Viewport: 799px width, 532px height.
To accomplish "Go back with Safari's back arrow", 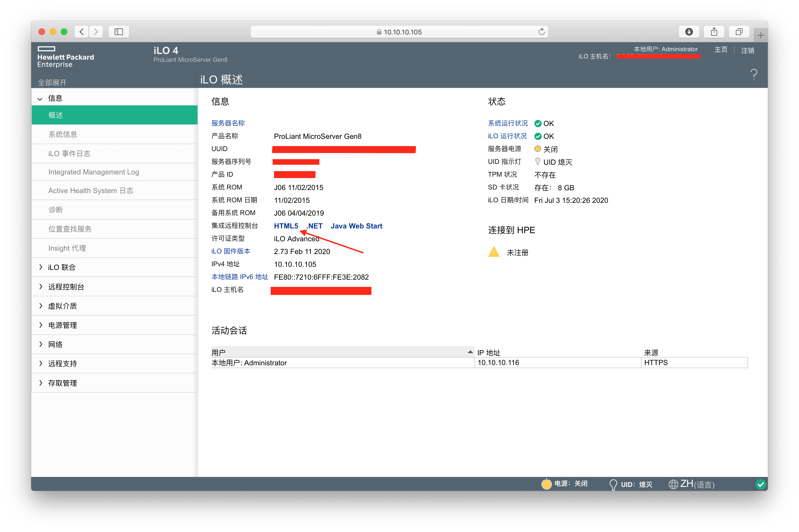I will [82, 32].
